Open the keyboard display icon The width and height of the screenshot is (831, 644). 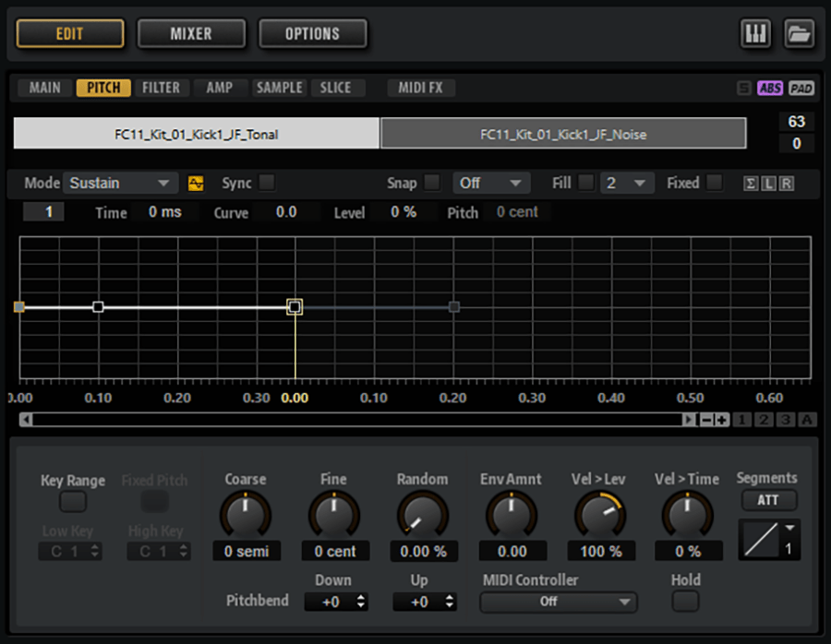click(754, 34)
